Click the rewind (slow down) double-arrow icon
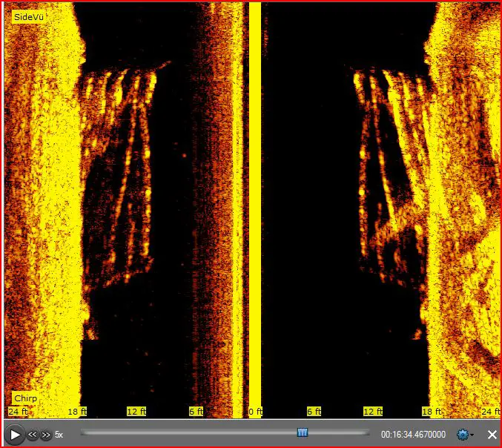This screenshot has width=502, height=448. (33, 435)
